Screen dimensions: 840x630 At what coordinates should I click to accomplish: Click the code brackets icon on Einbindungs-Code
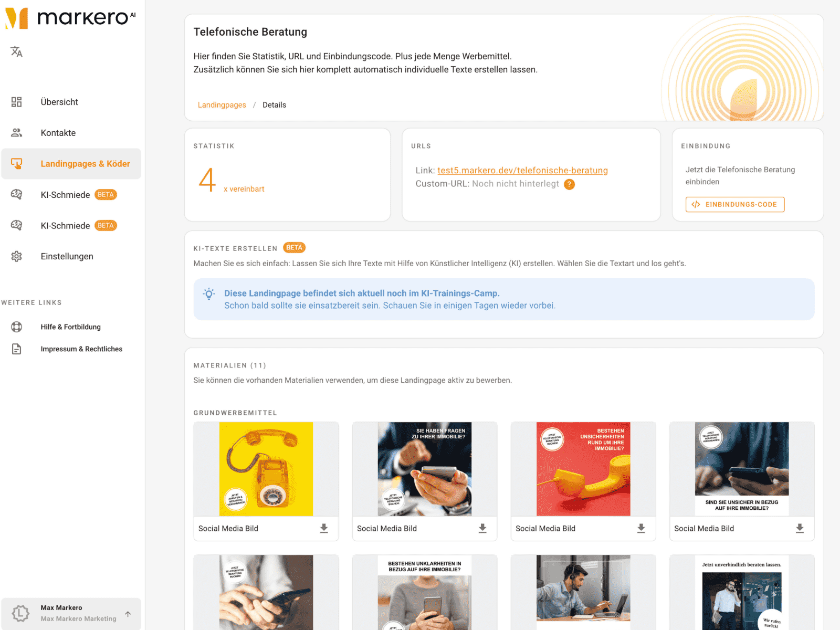[696, 204]
